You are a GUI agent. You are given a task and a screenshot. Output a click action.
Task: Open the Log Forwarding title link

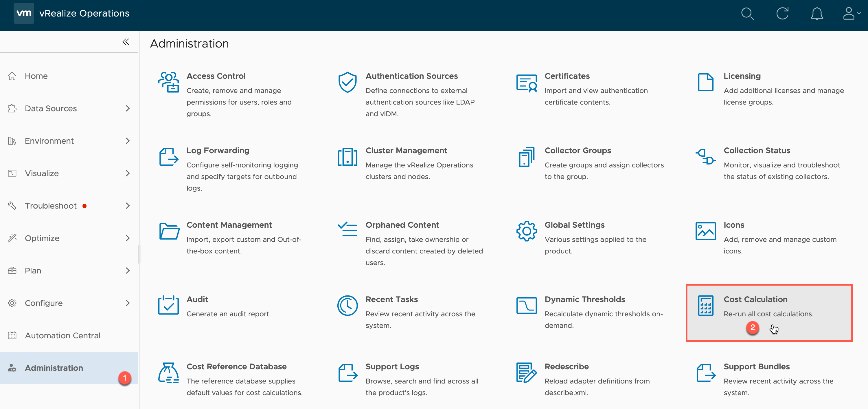(218, 151)
